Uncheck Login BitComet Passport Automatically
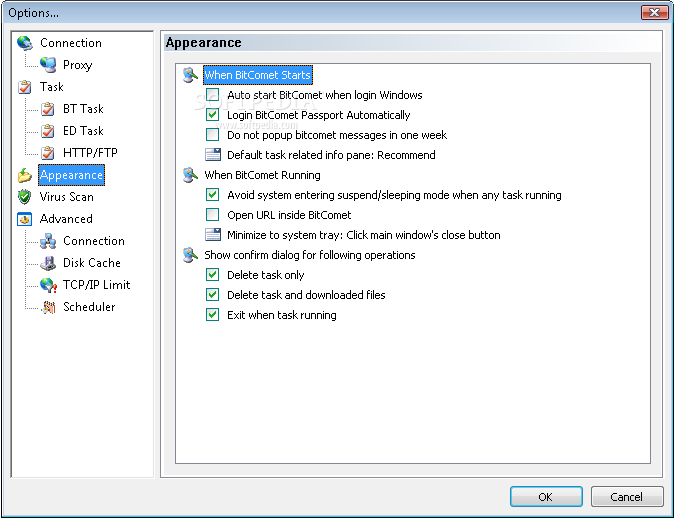This screenshot has height=519, width=674. [x=212, y=115]
